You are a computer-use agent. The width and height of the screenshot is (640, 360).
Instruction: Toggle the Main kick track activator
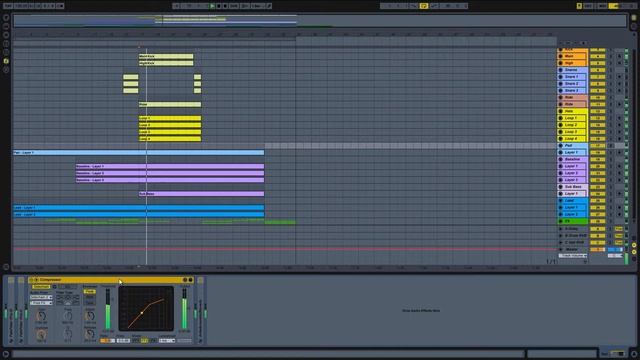pos(598,56)
